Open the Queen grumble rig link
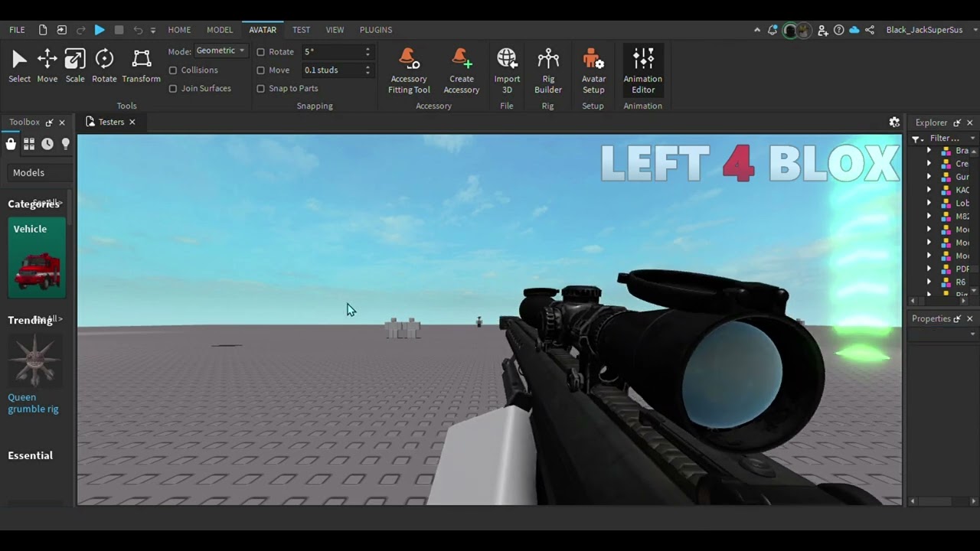Viewport: 980px width, 551px height. (x=33, y=403)
